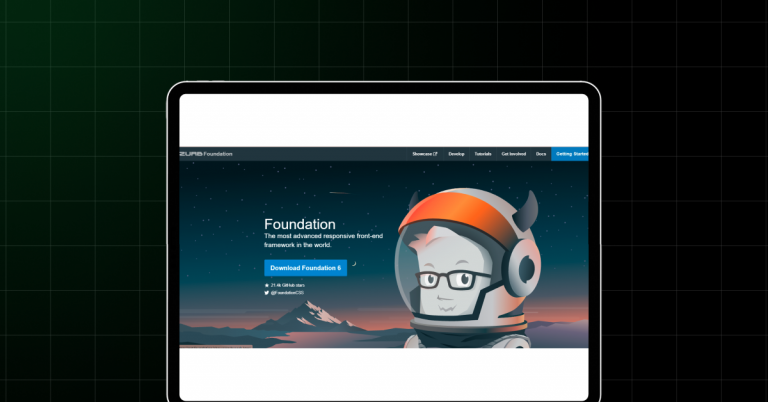Click the ZURB logo in the navbar
Screen dimensions: 768x402
click(x=191, y=154)
